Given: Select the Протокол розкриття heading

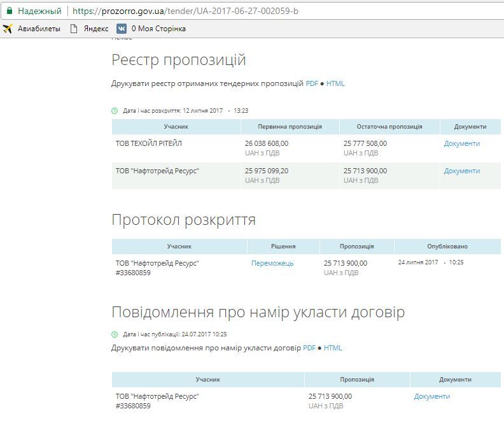Looking at the screenshot, I should tap(183, 220).
